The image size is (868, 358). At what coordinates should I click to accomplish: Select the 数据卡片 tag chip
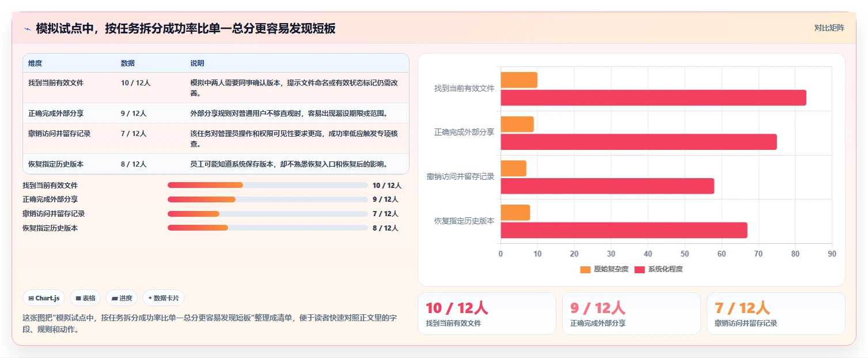click(164, 298)
